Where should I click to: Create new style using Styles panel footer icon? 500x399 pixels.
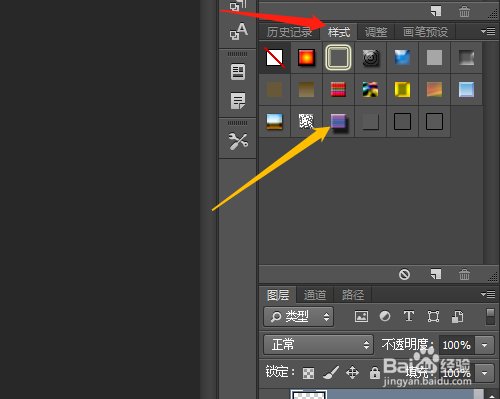click(x=436, y=274)
